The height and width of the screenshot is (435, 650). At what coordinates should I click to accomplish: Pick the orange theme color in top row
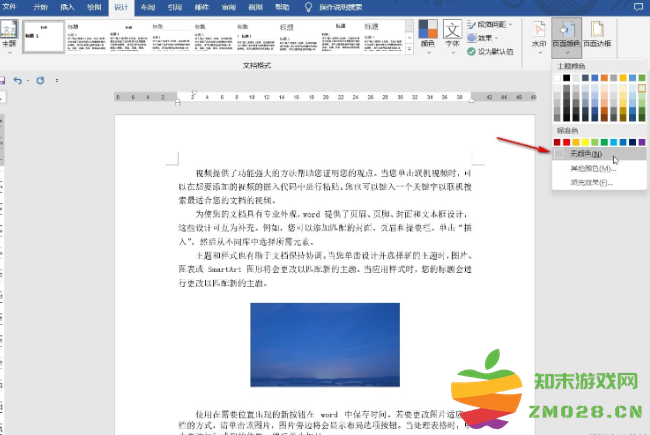[x=604, y=78]
